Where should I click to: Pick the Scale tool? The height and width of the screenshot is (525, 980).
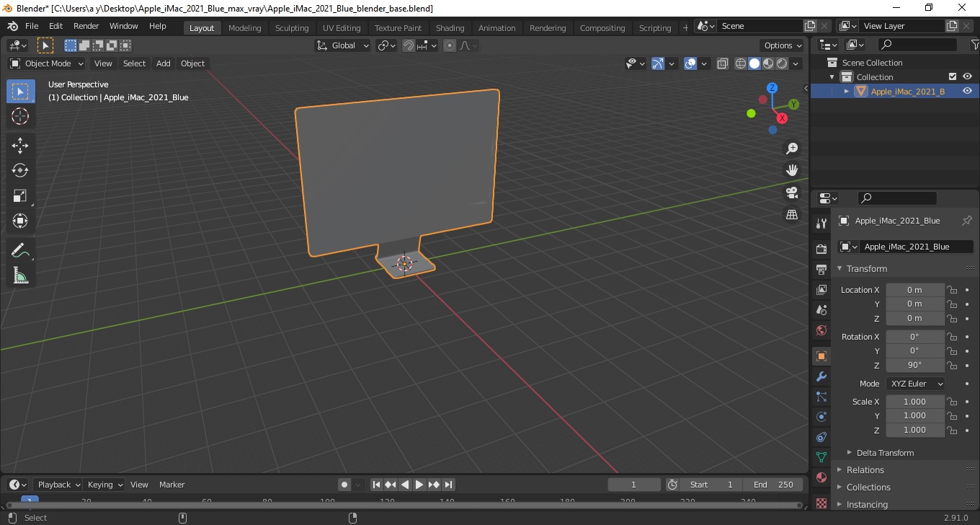pyautogui.click(x=20, y=195)
